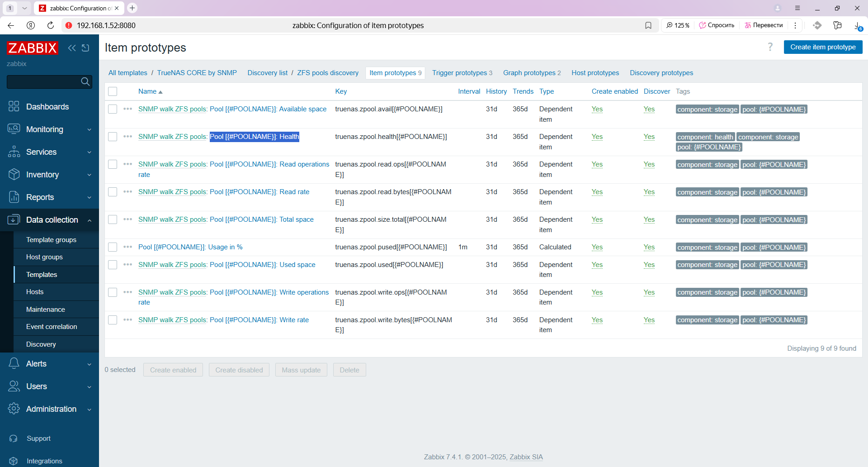868x467 pixels.
Task: Click the Support headset icon
Action: coord(14,438)
